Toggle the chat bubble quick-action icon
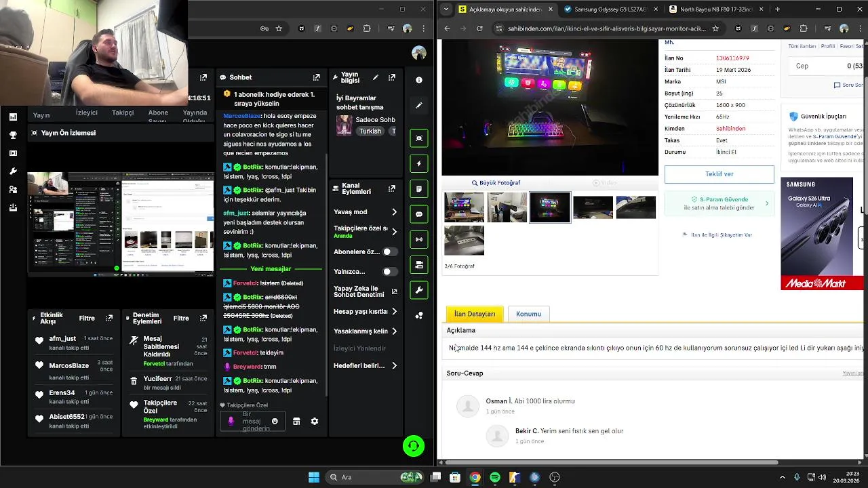This screenshot has width=868, height=488. tap(419, 214)
